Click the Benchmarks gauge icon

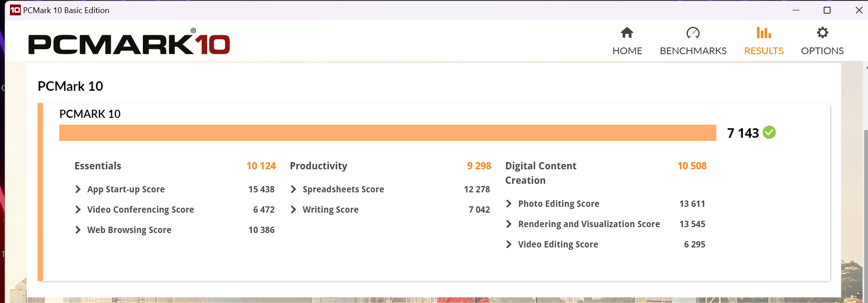693,33
